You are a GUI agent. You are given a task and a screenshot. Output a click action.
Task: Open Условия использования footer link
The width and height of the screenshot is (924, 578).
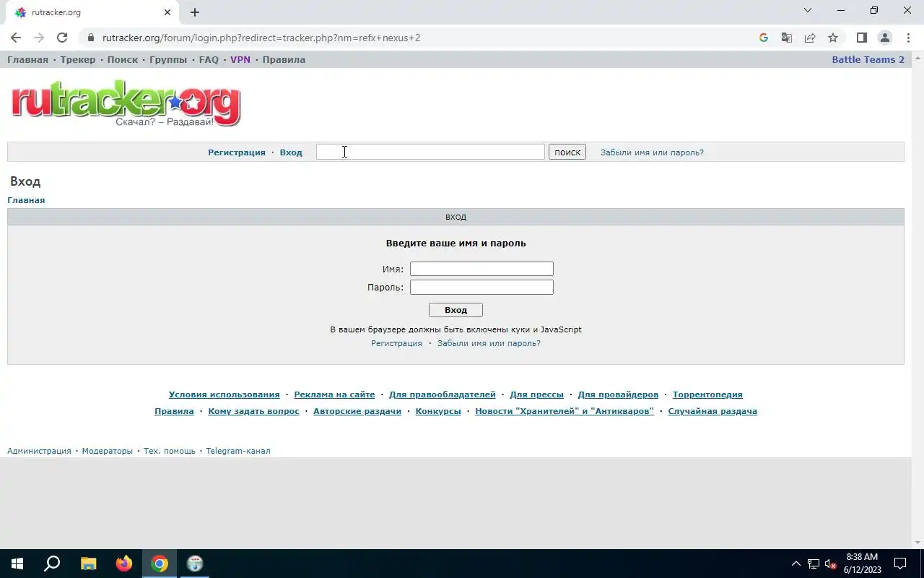coord(224,394)
